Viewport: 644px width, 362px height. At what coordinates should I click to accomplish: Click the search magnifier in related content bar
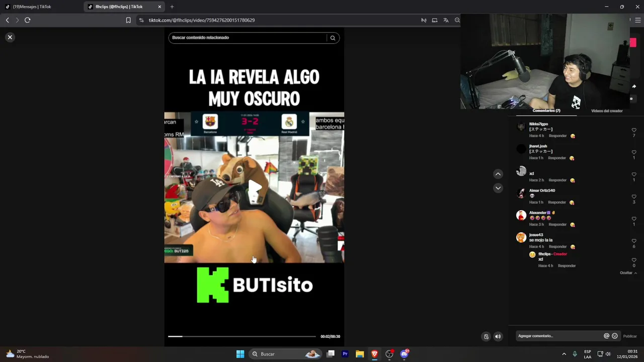[x=333, y=38]
